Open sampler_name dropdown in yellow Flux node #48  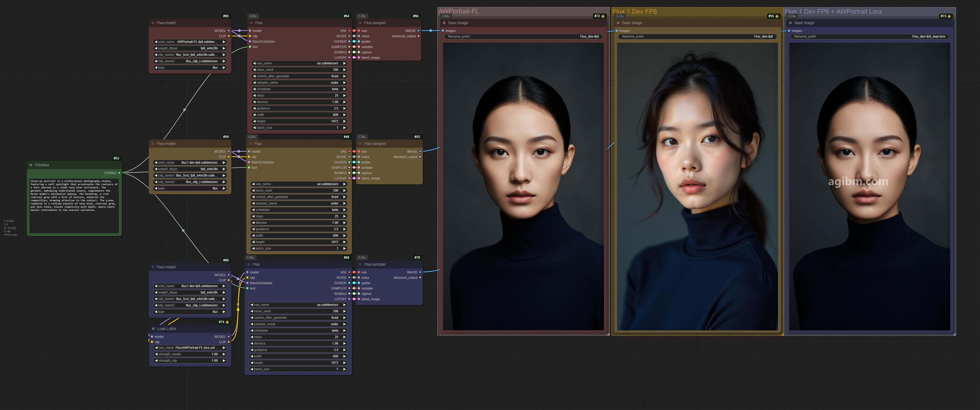[x=299, y=203]
